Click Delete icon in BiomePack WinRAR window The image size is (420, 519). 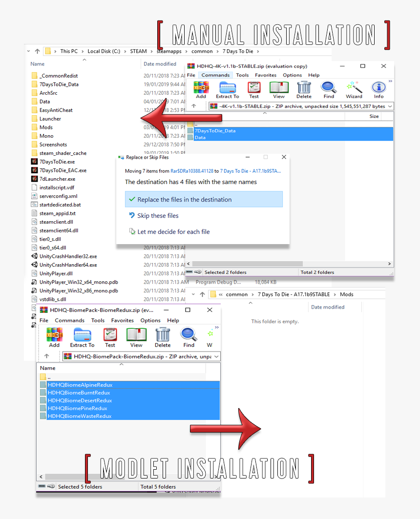[163, 337]
